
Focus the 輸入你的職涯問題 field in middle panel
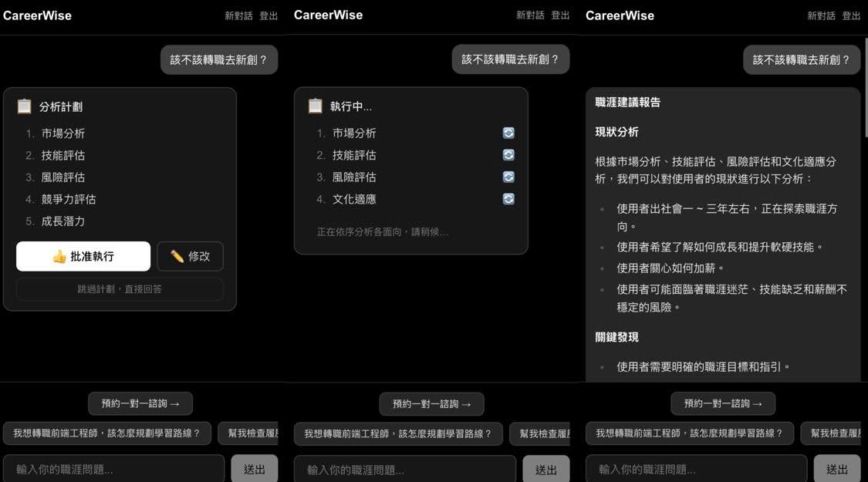click(x=405, y=469)
